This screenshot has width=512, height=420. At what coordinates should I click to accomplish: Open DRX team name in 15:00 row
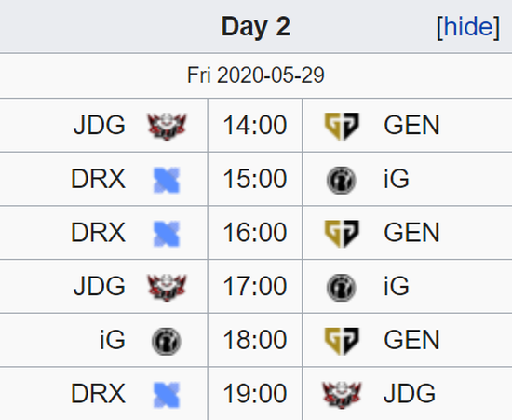(98, 178)
